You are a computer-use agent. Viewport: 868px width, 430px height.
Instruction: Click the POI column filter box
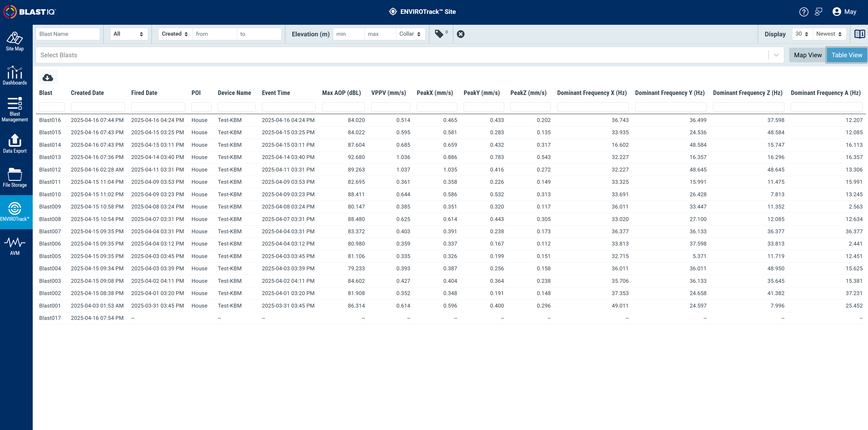click(201, 107)
